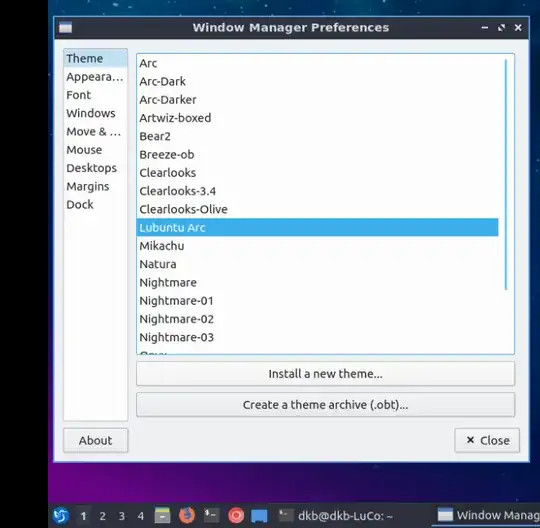Select the Clearlooks-Olive theme
540x528 pixels.
[x=317, y=209]
